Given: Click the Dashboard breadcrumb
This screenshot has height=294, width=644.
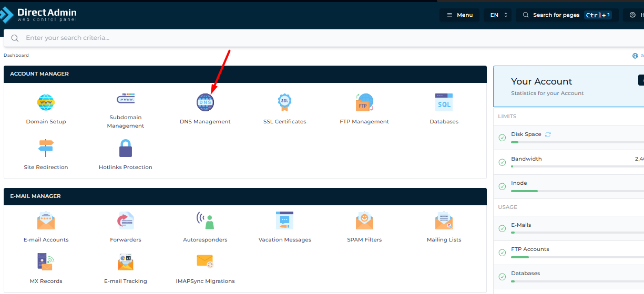Looking at the screenshot, I should (16, 55).
